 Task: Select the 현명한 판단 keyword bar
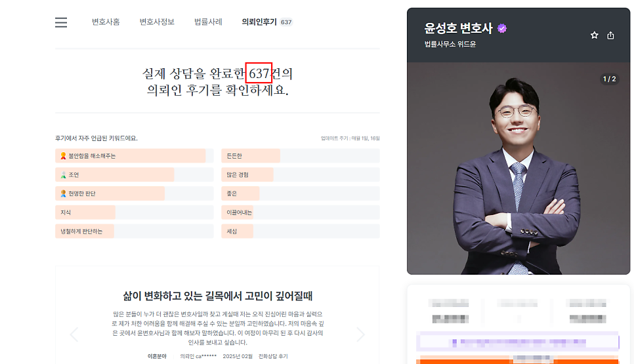(135, 193)
